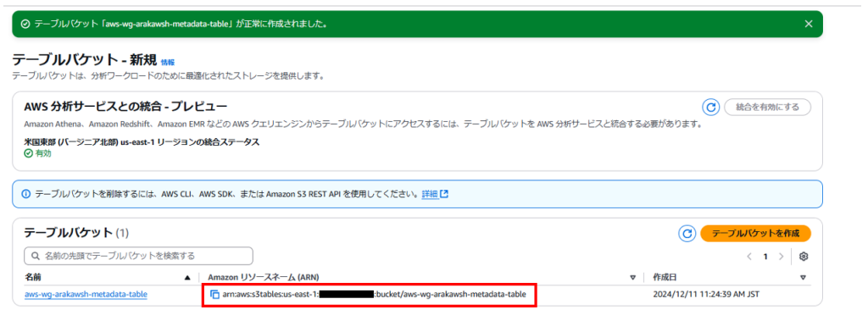Dismiss the green success banner

808,24
